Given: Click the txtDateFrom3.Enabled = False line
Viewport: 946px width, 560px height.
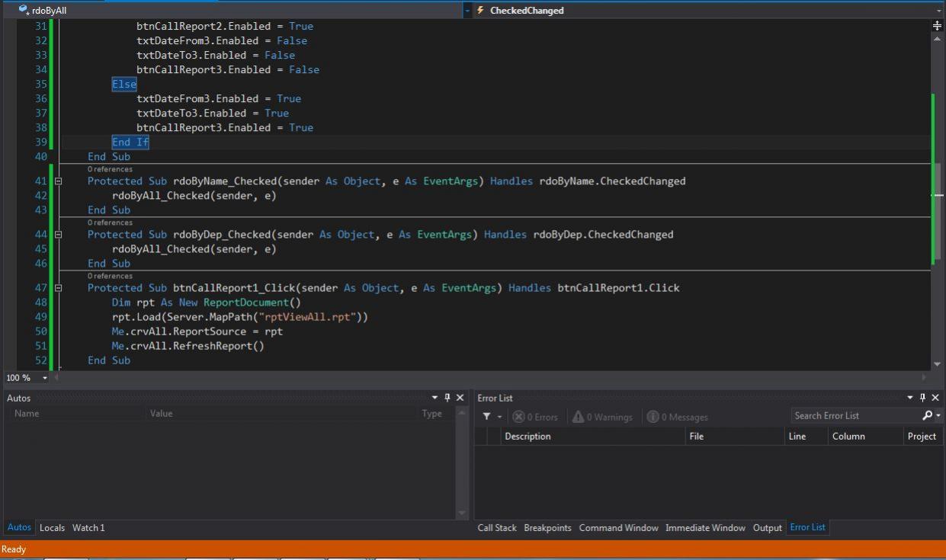Looking at the screenshot, I should point(222,40).
